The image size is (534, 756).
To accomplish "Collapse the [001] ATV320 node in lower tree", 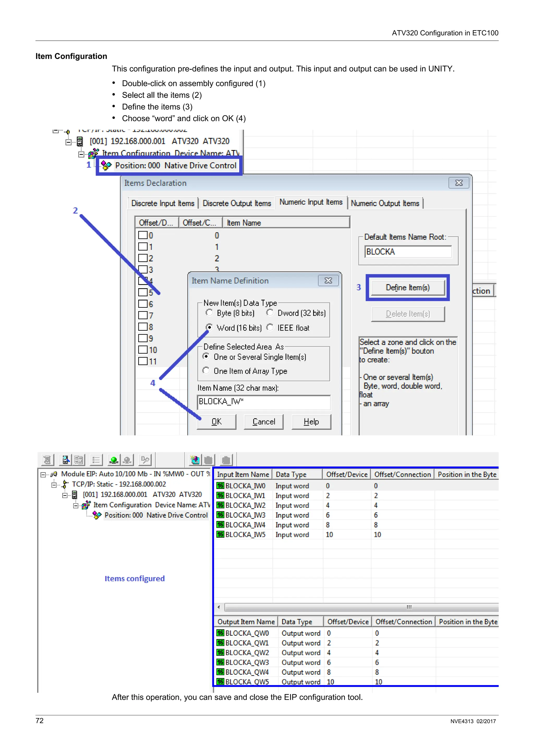I will (x=65, y=495).
